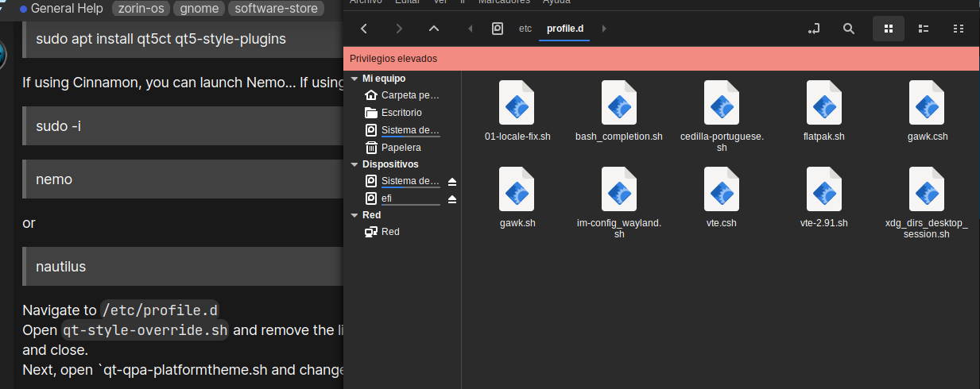The height and width of the screenshot is (389, 980).
Task: Collapse the Dispositivos section
Action: click(354, 164)
